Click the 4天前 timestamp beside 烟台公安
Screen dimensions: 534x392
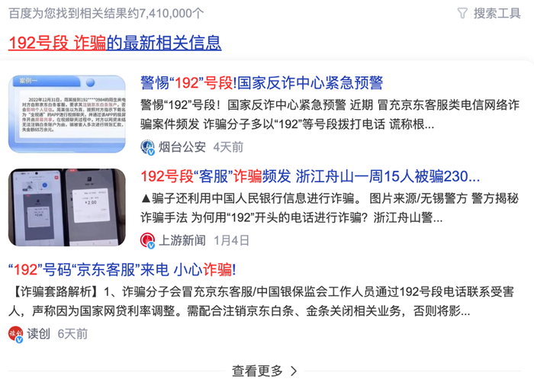(228, 147)
